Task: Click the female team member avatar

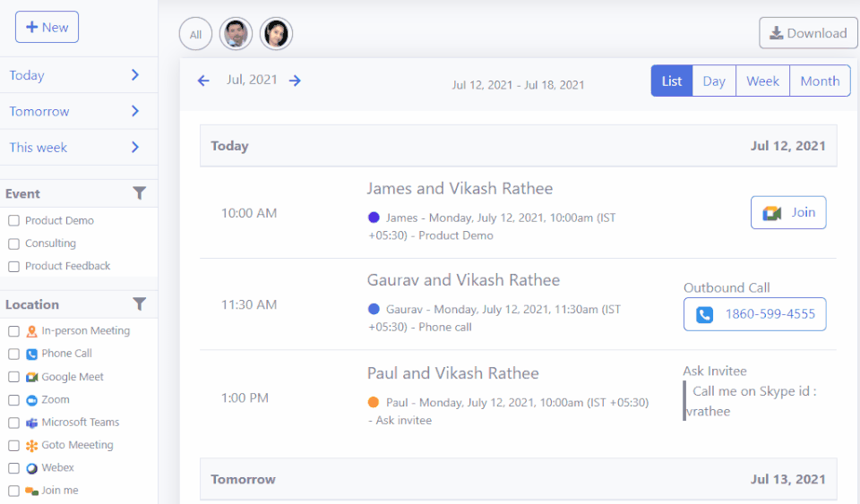Action: [x=276, y=34]
